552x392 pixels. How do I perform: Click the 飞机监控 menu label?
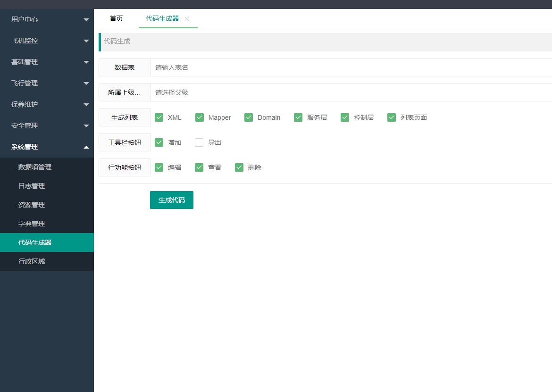[24, 41]
